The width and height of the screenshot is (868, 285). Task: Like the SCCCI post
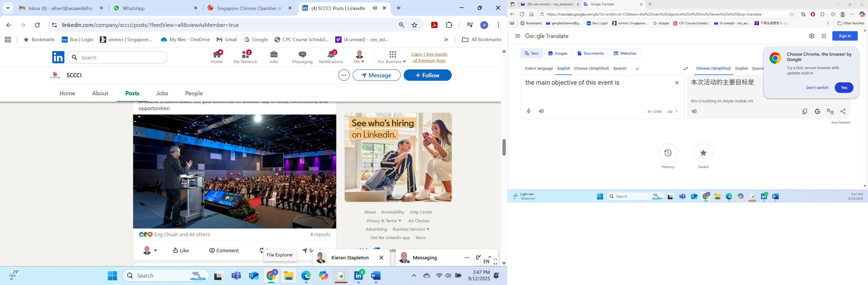coord(181,250)
